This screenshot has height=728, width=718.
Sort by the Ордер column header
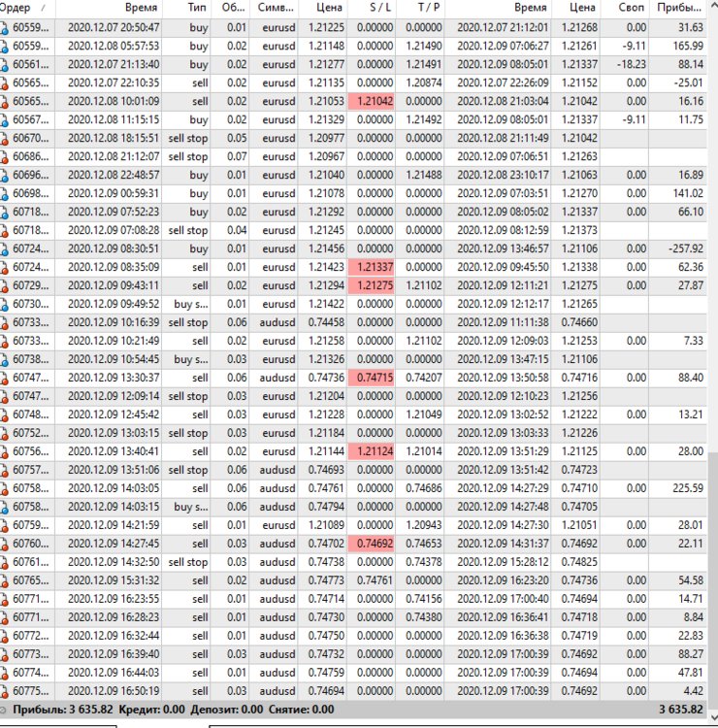tap(27, 8)
